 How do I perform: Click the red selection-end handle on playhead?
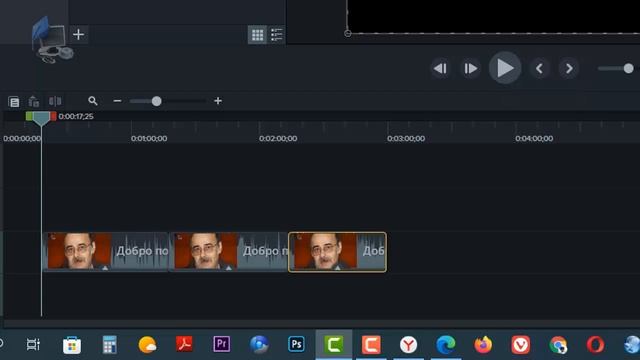coord(53,116)
